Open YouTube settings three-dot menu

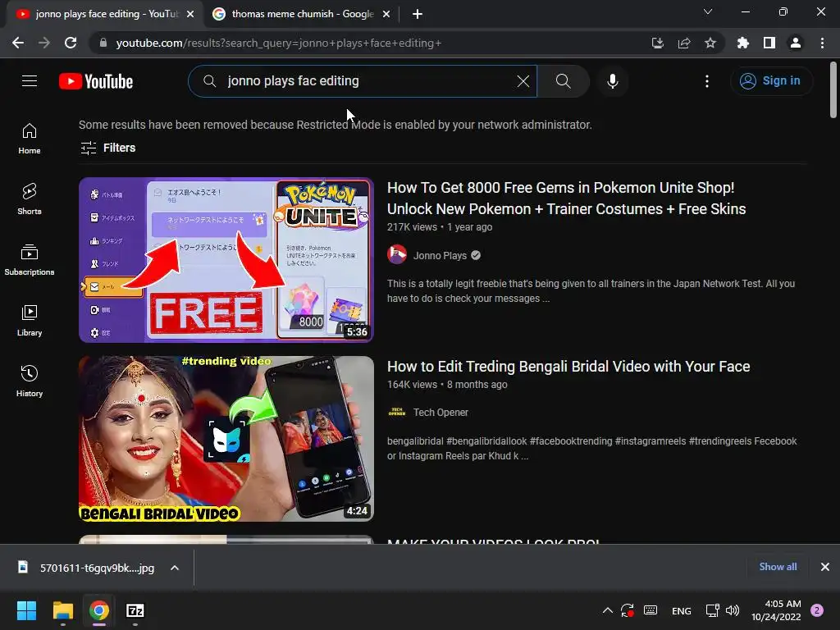(707, 81)
